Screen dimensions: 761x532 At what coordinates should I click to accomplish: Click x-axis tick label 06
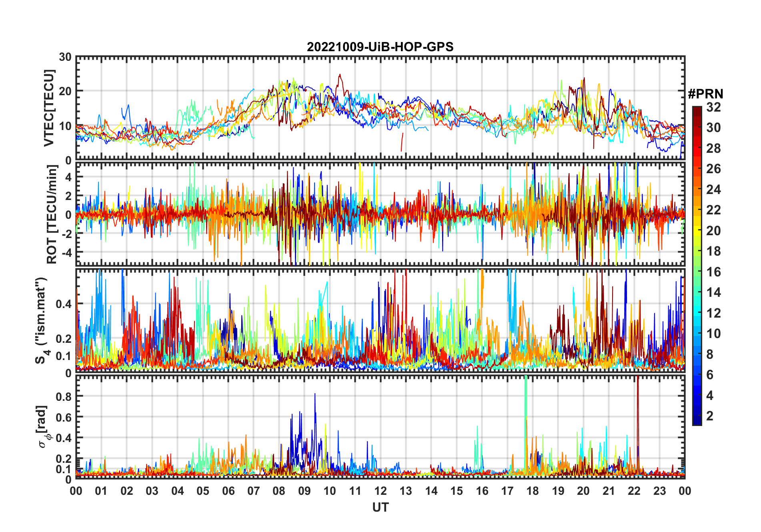(x=228, y=491)
